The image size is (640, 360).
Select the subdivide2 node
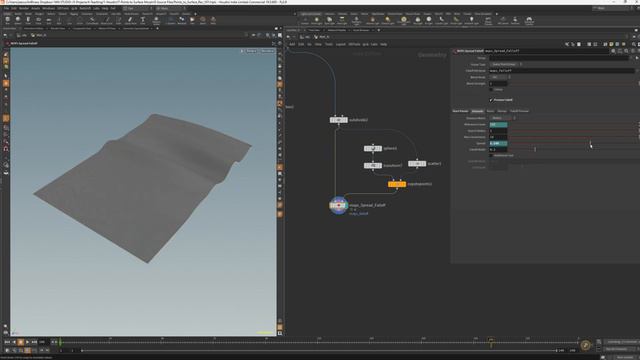coord(338,120)
